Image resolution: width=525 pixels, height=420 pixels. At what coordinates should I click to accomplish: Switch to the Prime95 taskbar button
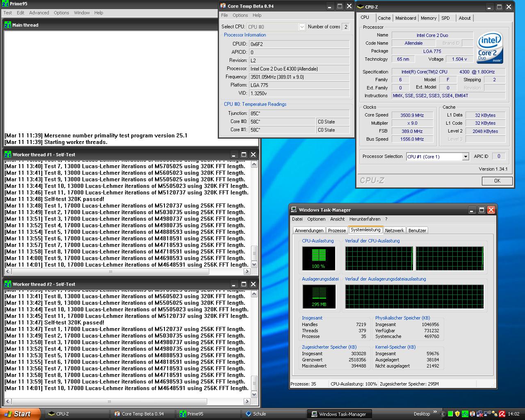point(208,414)
